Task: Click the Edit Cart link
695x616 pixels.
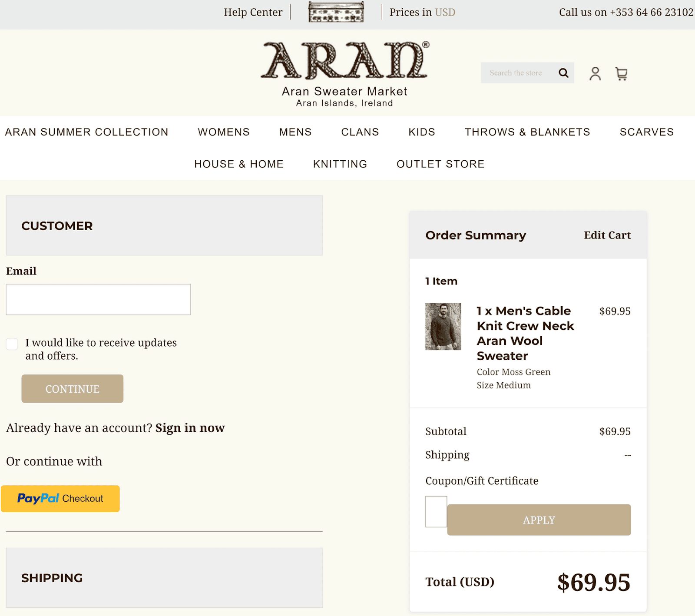Action: point(607,235)
